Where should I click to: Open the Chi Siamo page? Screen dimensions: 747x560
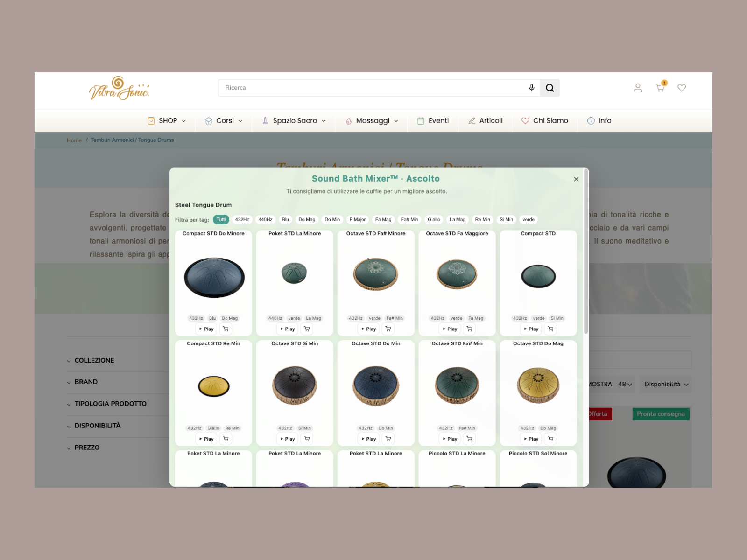[545, 121]
